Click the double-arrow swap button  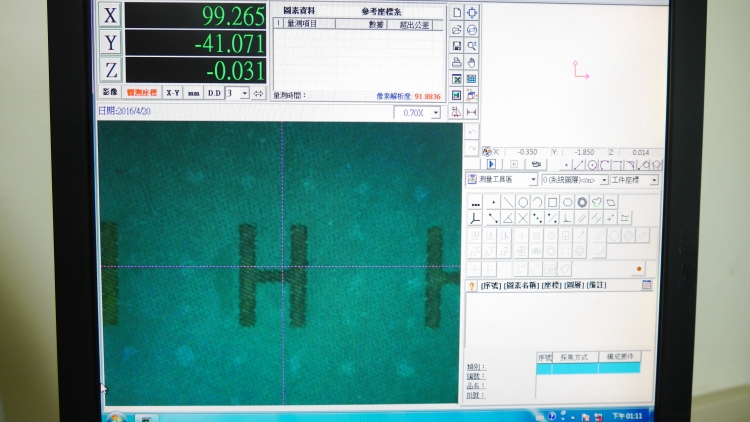[x=258, y=93]
